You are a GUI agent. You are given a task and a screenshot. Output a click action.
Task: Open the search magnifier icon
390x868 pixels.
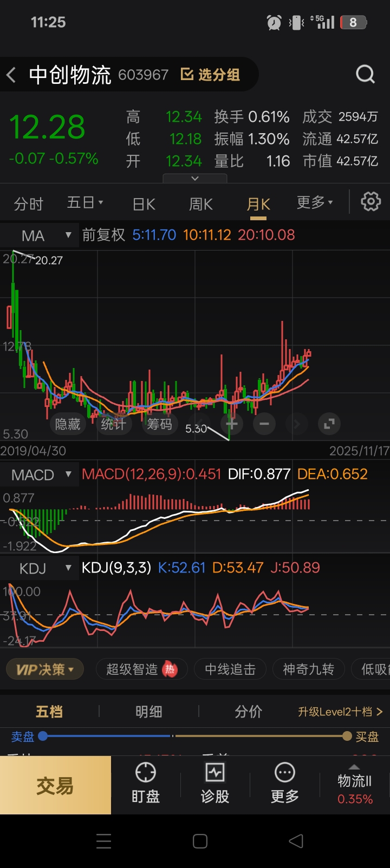(366, 74)
